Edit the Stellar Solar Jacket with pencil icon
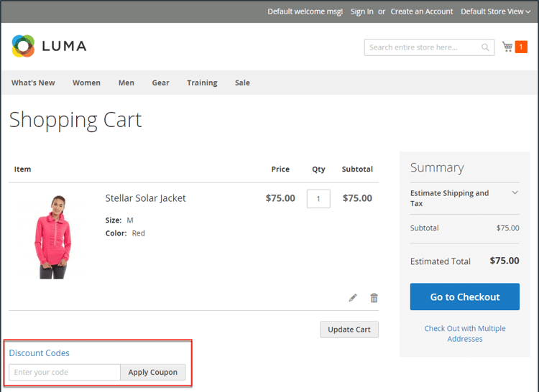Screen dimensions: 539x392 tap(353, 298)
